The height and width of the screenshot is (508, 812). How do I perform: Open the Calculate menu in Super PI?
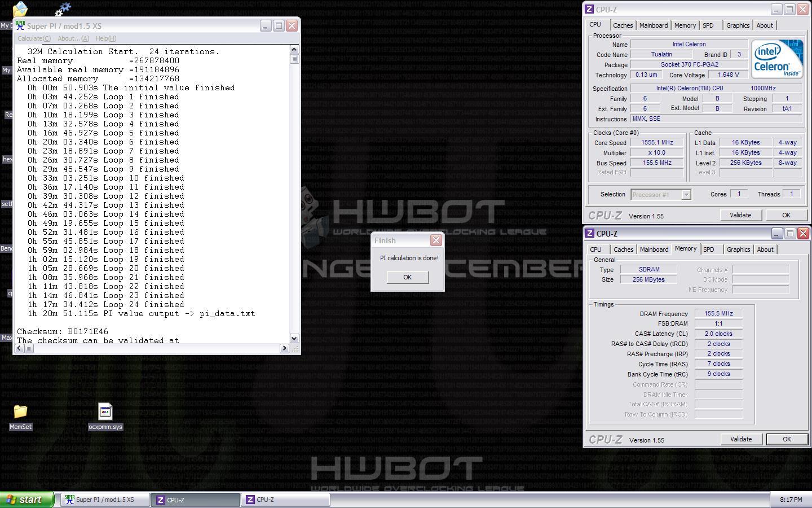tap(34, 38)
